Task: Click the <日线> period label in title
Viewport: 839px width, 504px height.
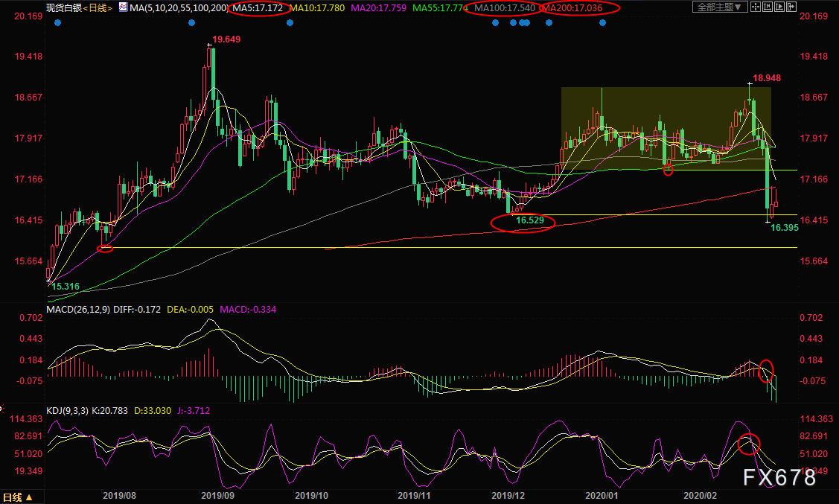Action: point(98,8)
